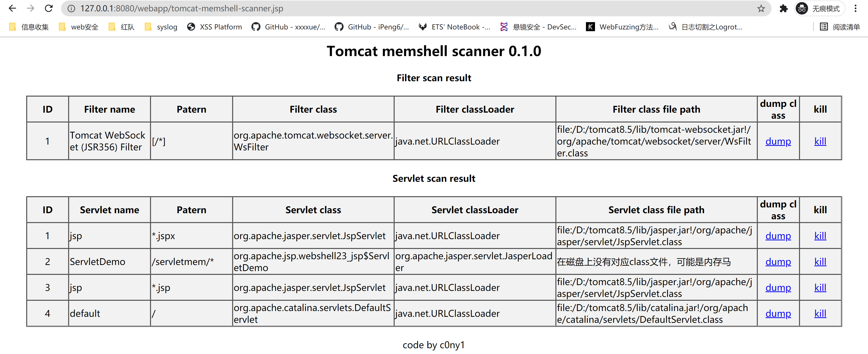
Task: Click the 'Servlet classLoader' column header
Action: click(475, 210)
